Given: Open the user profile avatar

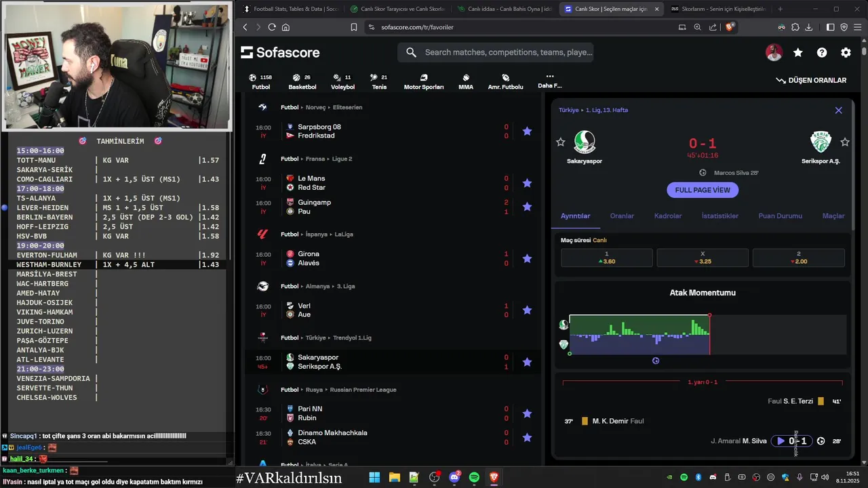Looking at the screenshot, I should click(774, 52).
